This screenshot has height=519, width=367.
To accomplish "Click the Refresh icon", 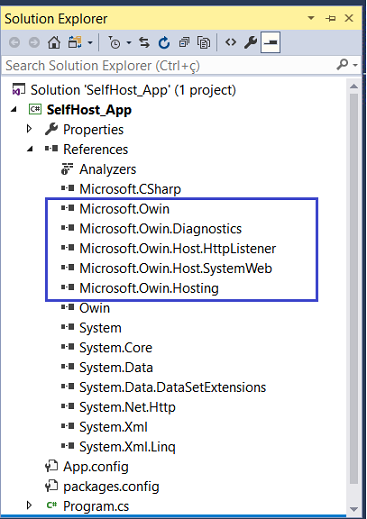I will tap(164, 43).
